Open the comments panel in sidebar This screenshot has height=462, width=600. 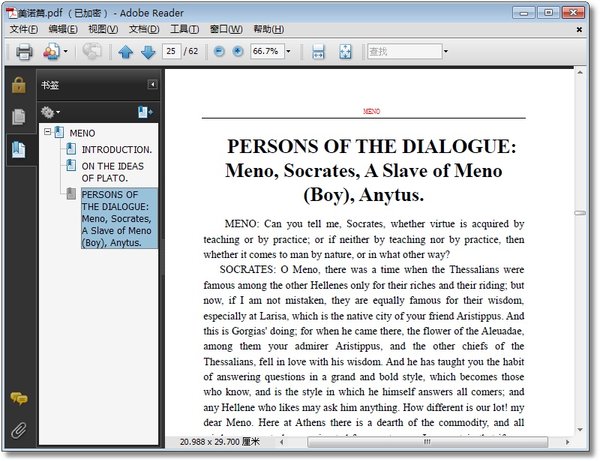pyautogui.click(x=18, y=398)
